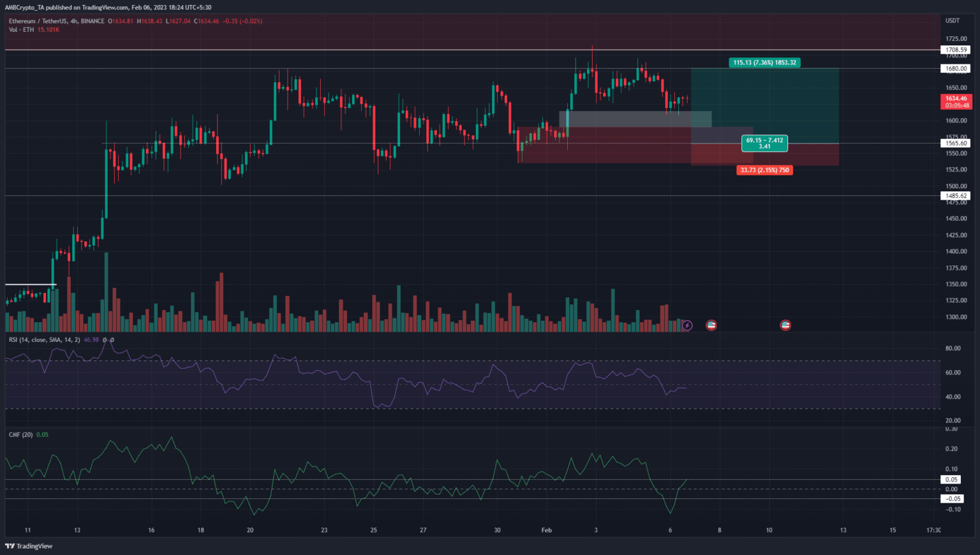The width and height of the screenshot is (980, 555).
Task: Click the USDT currency label on price axis
Action: pyautogui.click(x=952, y=21)
